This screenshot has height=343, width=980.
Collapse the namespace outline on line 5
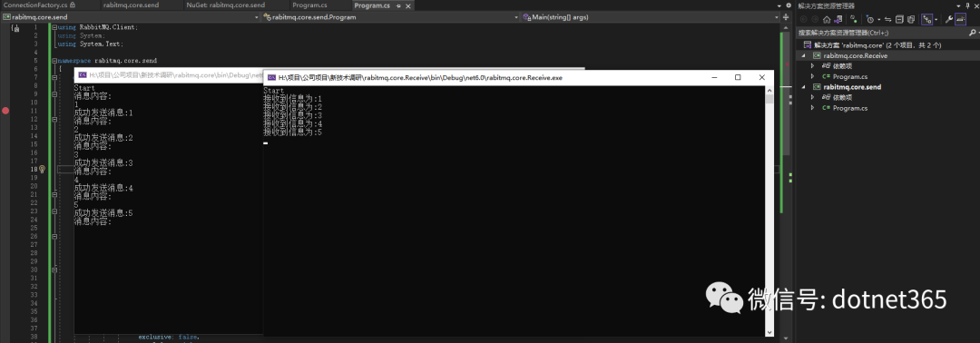[x=54, y=61]
